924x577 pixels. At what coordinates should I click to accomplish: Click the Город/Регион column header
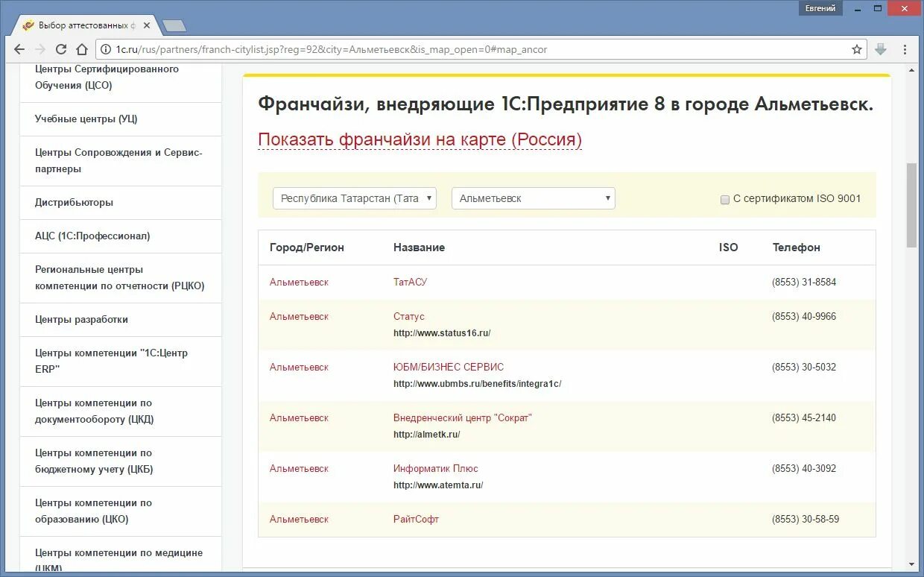pyautogui.click(x=307, y=247)
